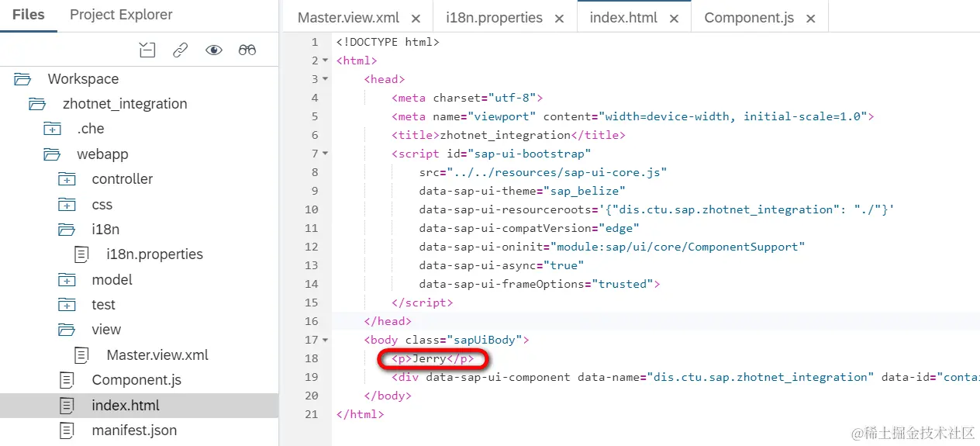Click the ComponentSupport oninit line

point(612,247)
